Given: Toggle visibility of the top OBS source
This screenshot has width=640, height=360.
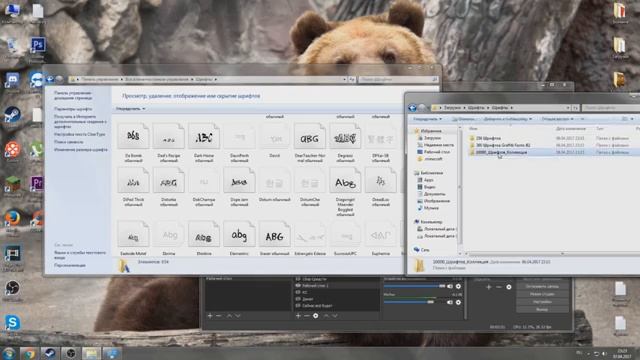Looking at the screenshot, I should [298, 279].
